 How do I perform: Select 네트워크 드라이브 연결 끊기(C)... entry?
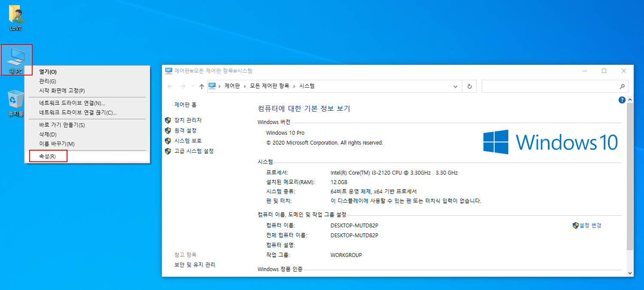(87, 113)
